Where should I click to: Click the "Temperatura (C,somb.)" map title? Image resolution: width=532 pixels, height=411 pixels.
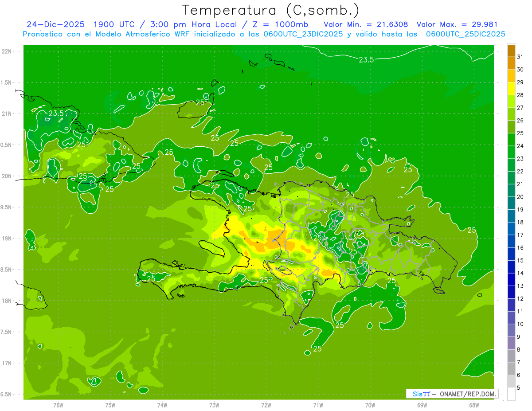click(270, 10)
